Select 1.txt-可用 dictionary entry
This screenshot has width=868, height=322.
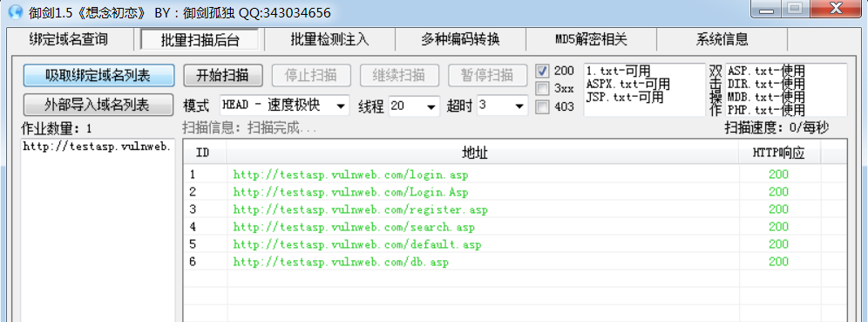coord(619,71)
